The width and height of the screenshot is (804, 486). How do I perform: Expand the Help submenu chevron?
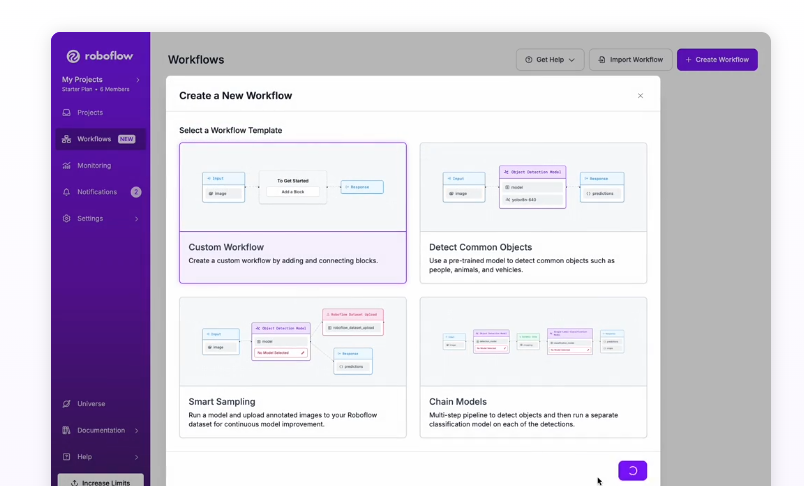pyautogui.click(x=137, y=457)
